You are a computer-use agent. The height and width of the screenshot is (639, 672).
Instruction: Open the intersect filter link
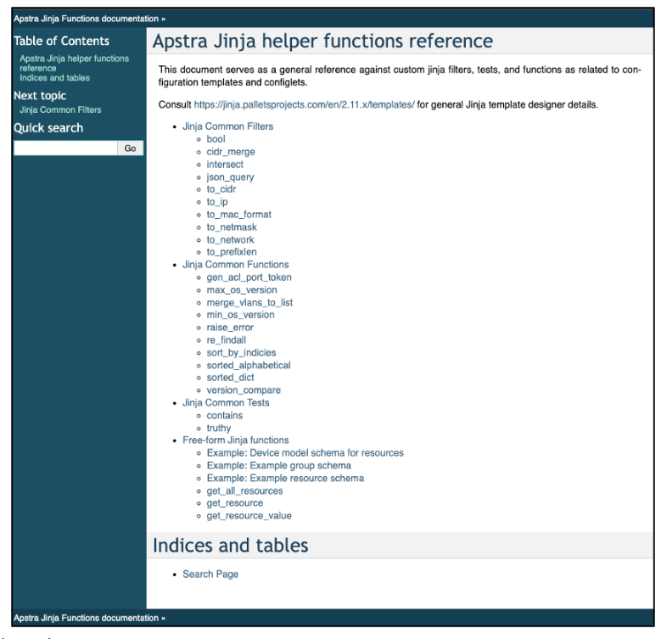click(x=225, y=164)
